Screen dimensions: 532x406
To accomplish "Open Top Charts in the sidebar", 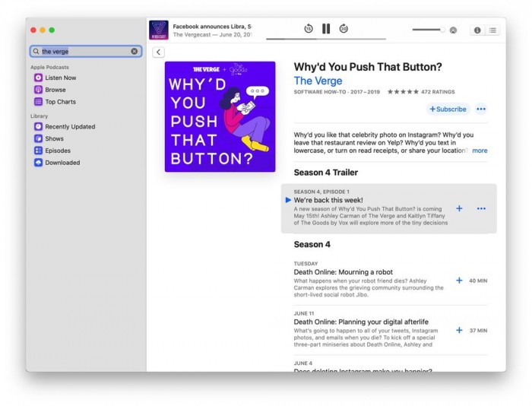I will click(60, 102).
